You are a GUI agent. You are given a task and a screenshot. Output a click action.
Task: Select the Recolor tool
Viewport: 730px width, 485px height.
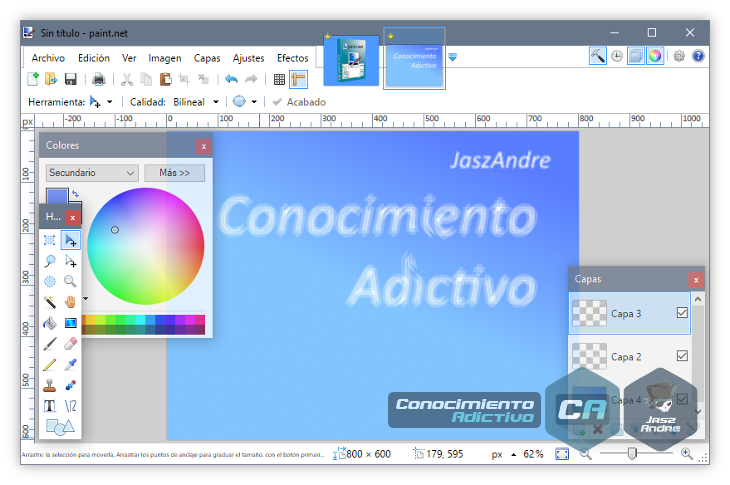(70, 385)
